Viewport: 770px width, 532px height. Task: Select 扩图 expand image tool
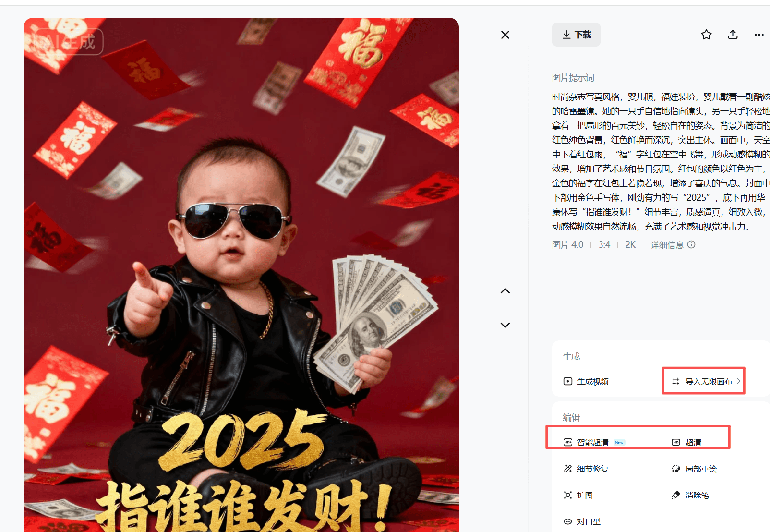(x=578, y=495)
